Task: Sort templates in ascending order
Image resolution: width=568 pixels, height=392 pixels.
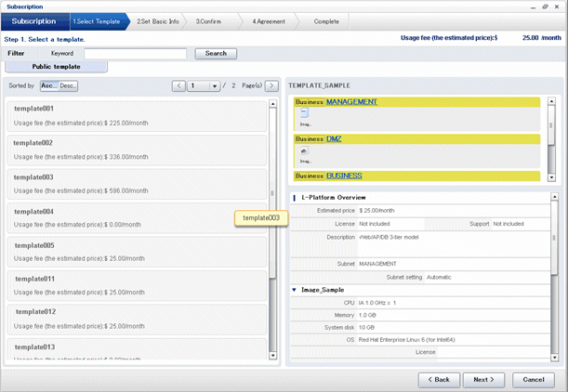Action: pos(48,85)
